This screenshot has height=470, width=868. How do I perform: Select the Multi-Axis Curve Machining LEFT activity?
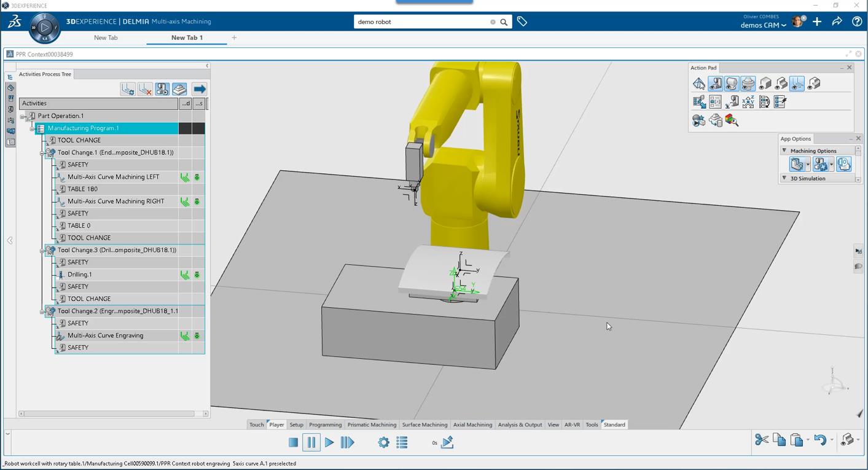coord(113,177)
